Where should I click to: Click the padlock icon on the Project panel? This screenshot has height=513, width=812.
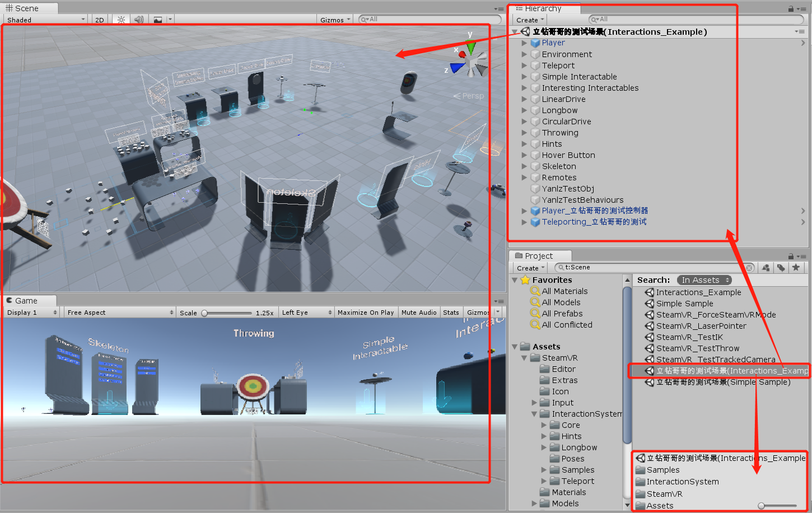pyautogui.click(x=790, y=256)
